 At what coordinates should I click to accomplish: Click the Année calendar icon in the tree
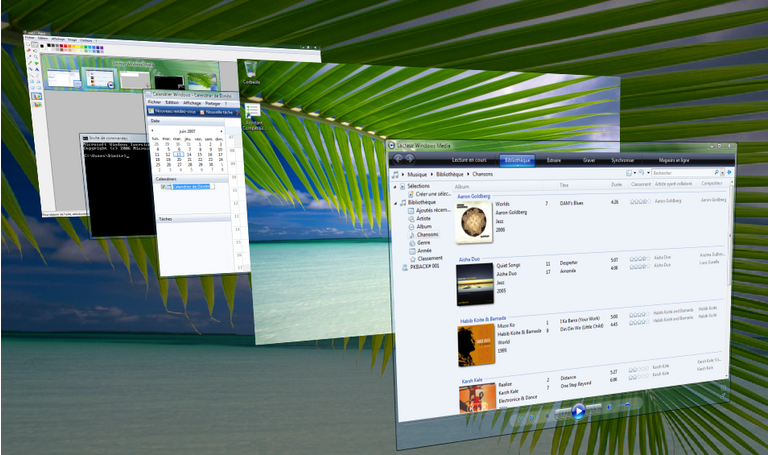tap(412, 251)
